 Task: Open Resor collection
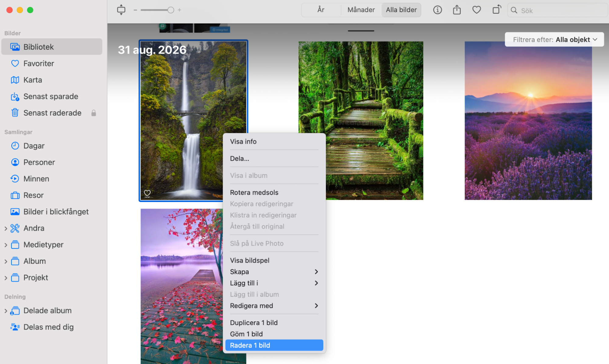click(x=52, y=195)
